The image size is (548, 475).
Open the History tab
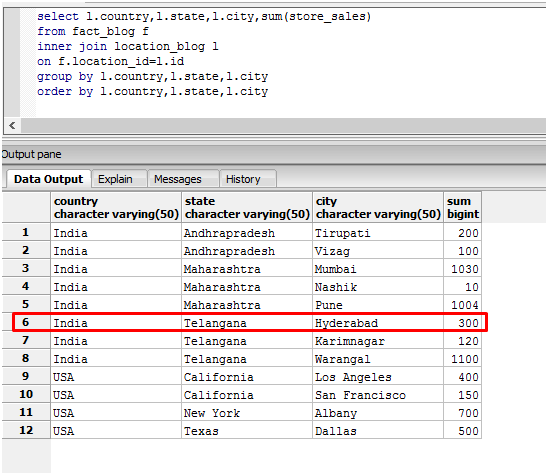pos(248,179)
